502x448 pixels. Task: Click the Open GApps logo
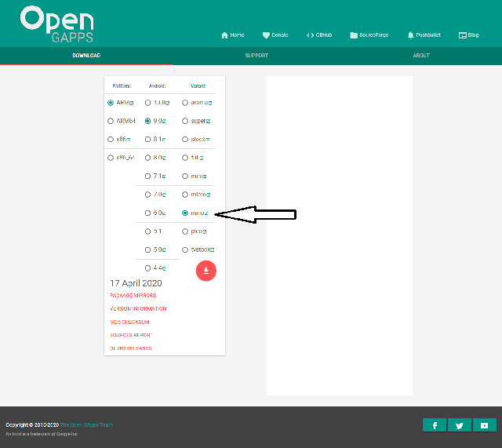[57, 24]
